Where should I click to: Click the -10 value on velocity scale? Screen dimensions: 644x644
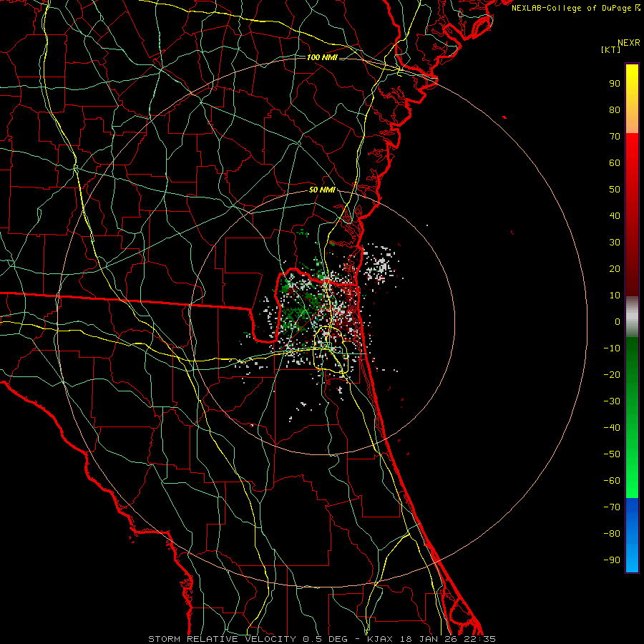[612, 348]
